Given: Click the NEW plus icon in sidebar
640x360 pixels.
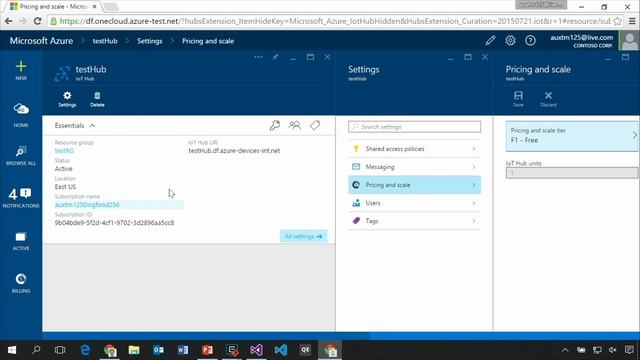Looking at the screenshot, I should coord(21,67).
